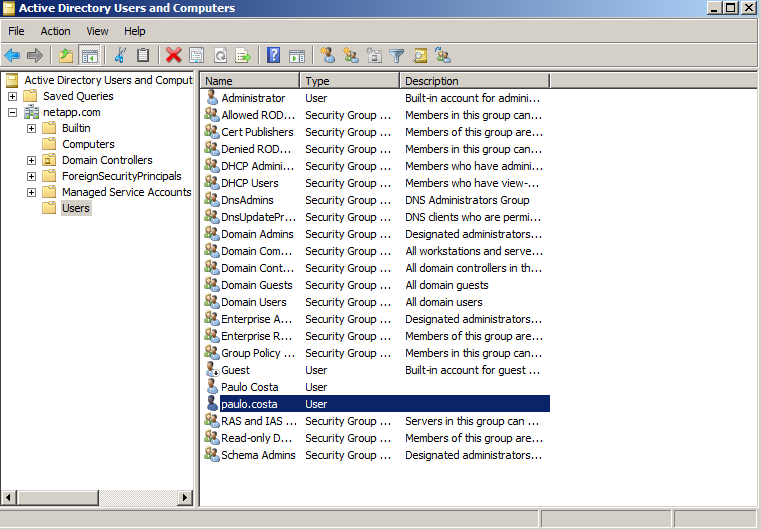Expand the Domain Controllers container
Viewport: 761px width, 530px height.
tap(31, 160)
